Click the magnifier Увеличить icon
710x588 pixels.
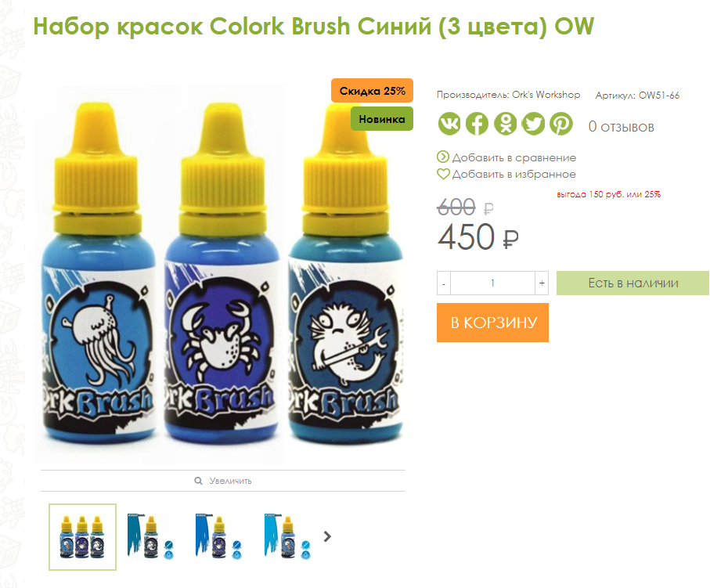[198, 481]
